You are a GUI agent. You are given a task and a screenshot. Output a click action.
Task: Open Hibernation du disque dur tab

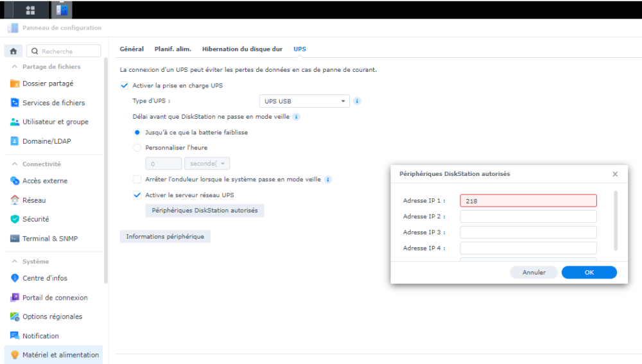click(x=243, y=49)
